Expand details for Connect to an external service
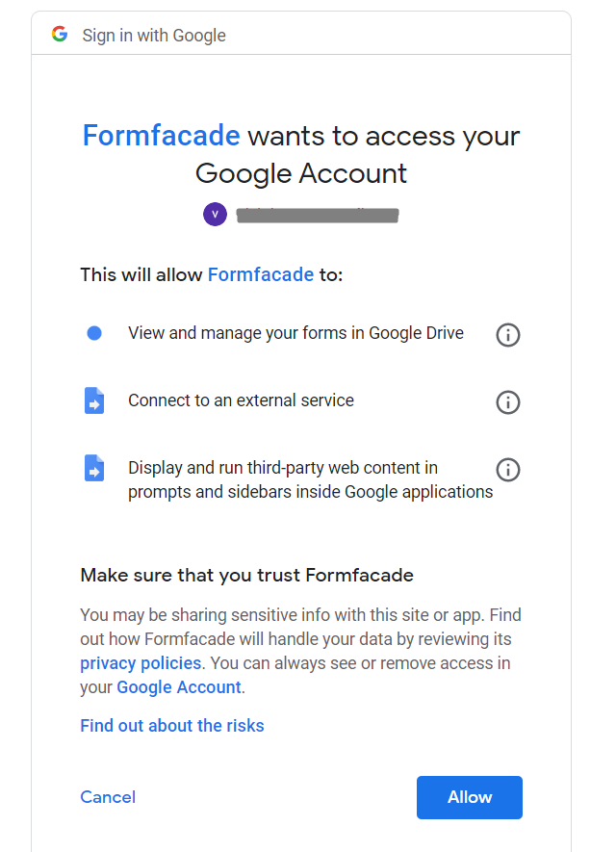This screenshot has height=852, width=616. pyautogui.click(x=508, y=402)
